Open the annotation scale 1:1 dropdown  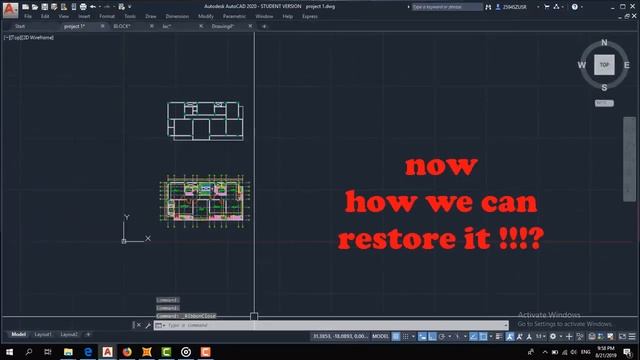[540, 336]
